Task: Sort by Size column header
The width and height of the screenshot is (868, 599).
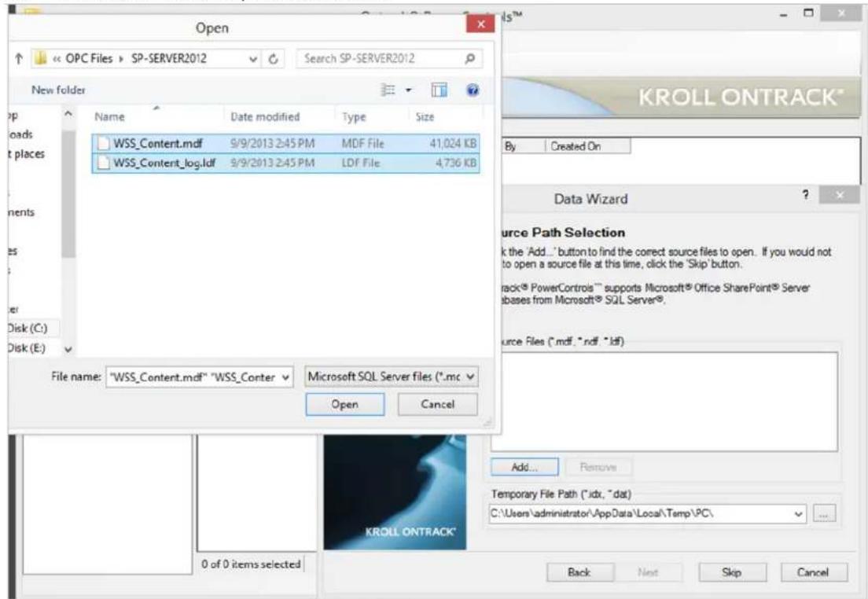Action: pyautogui.click(x=425, y=117)
